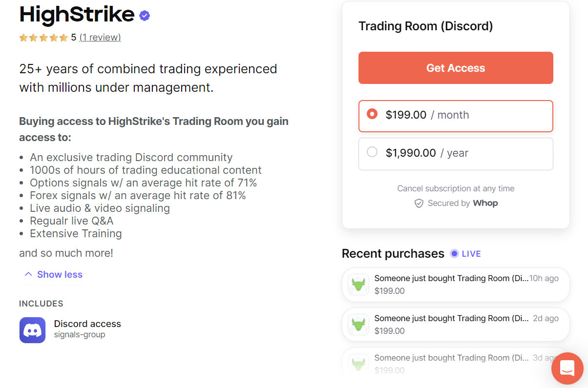Select the $199.00 per month plan radio
The image size is (588, 388).
point(372,114)
